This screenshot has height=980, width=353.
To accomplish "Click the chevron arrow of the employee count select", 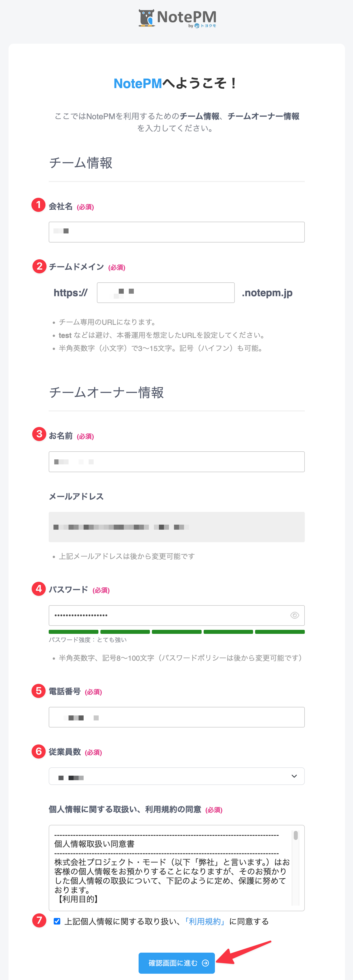I will (x=294, y=776).
